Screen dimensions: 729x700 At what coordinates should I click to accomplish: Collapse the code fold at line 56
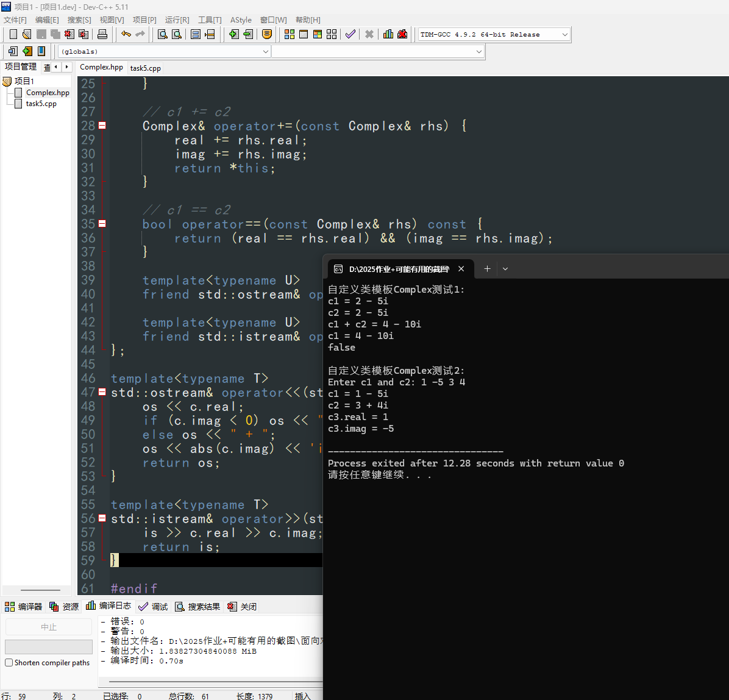pyautogui.click(x=102, y=518)
